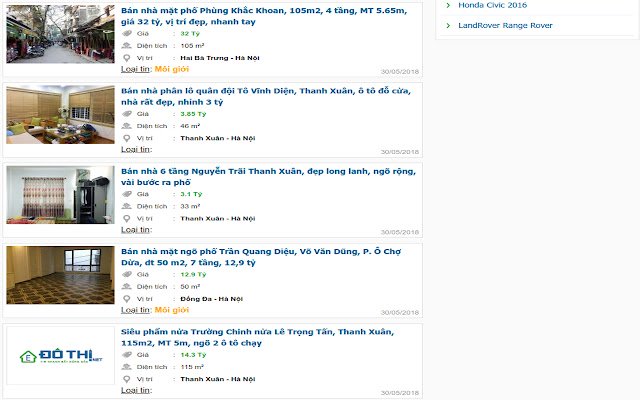640x400 pixels.
Task: Open LandRover Range Rover link
Action: [x=505, y=25]
